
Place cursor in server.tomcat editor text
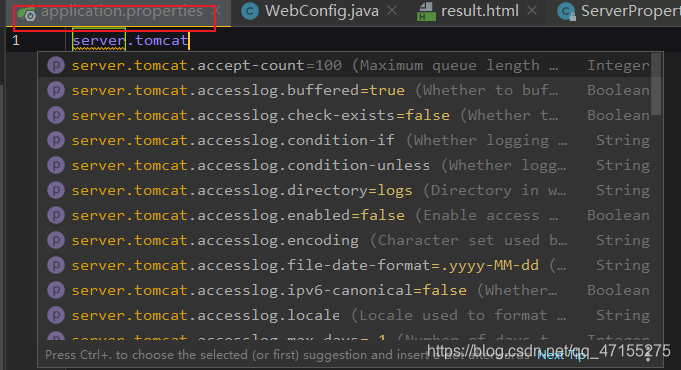tap(130, 40)
